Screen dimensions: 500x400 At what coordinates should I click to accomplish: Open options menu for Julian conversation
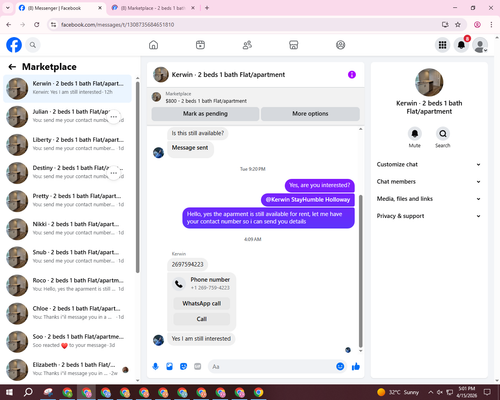114,117
